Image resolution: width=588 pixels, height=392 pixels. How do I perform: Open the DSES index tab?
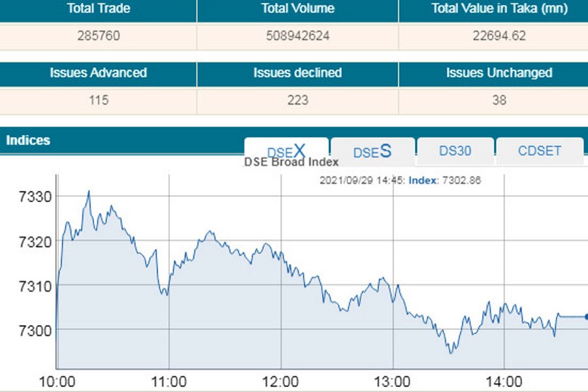372,152
